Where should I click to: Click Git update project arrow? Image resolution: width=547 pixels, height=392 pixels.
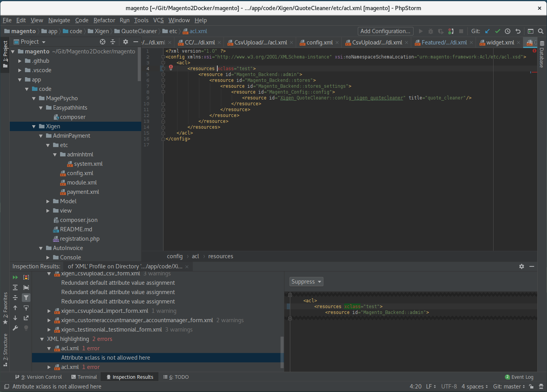pyautogui.click(x=487, y=31)
